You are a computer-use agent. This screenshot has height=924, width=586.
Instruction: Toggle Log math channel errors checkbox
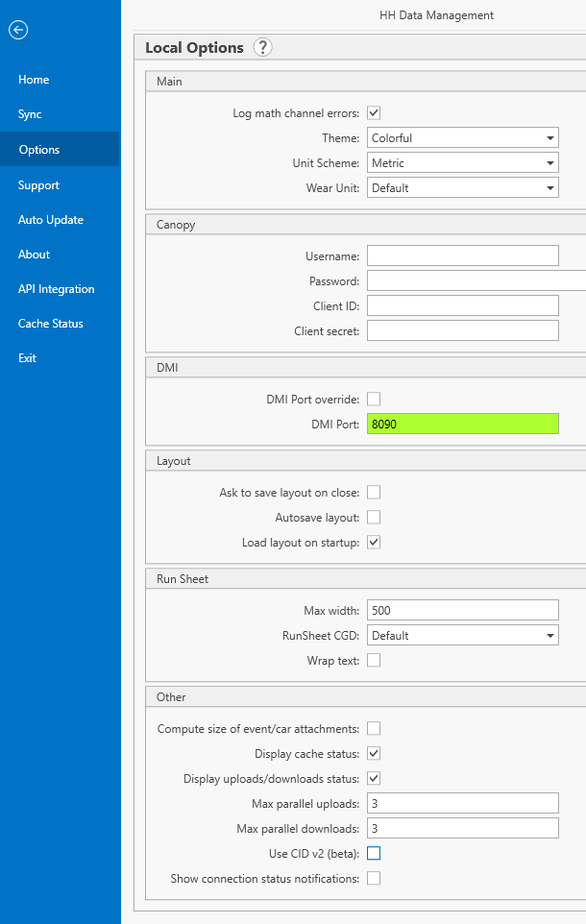(x=374, y=113)
